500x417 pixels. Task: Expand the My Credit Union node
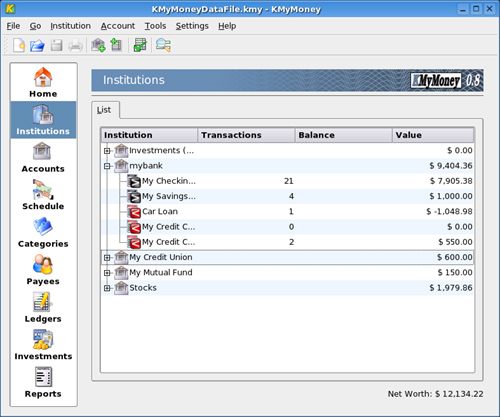coord(107,258)
